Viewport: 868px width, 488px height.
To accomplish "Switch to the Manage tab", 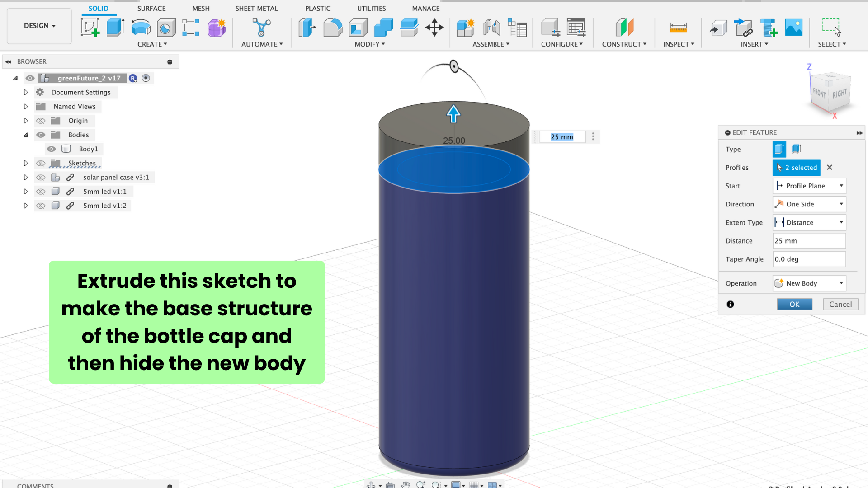I will pyautogui.click(x=426, y=9).
